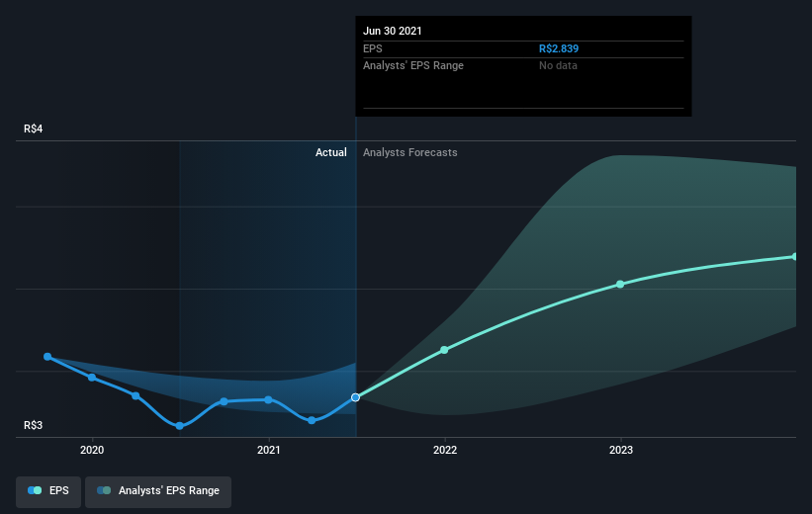The width and height of the screenshot is (812, 514).
Task: Select the forecast EPS point at 2023
Action: [x=620, y=284]
